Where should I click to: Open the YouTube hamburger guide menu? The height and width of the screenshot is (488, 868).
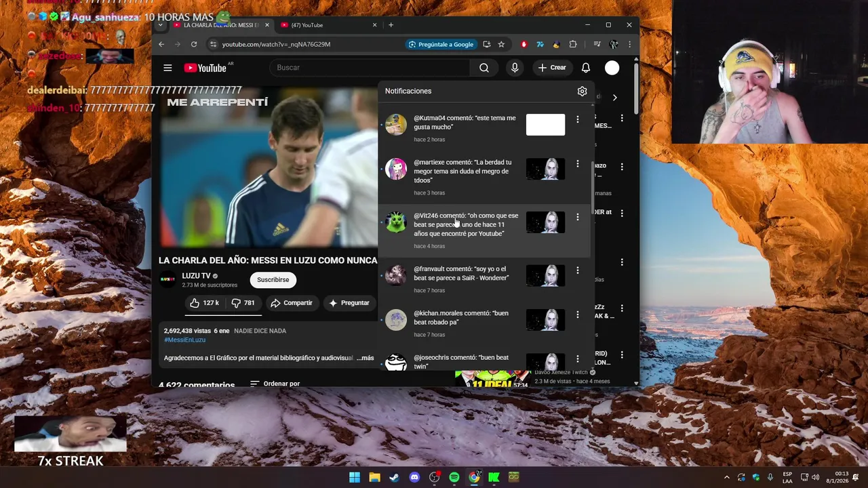point(167,68)
